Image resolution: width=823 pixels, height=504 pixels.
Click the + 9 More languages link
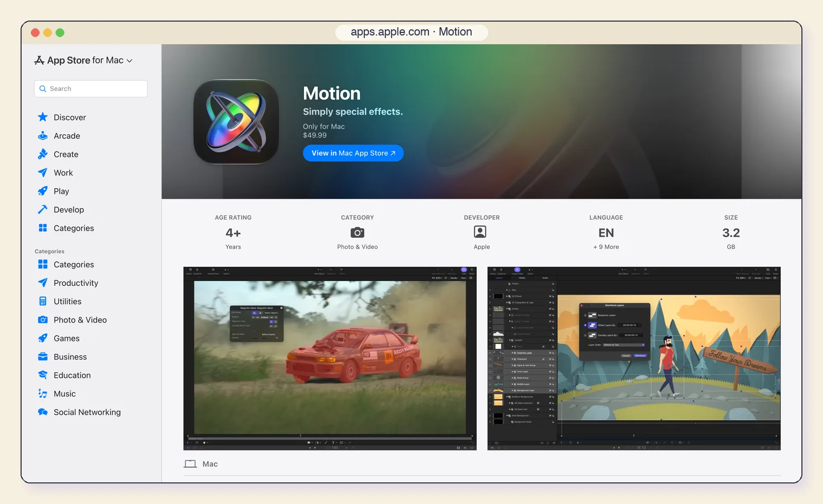[606, 247]
